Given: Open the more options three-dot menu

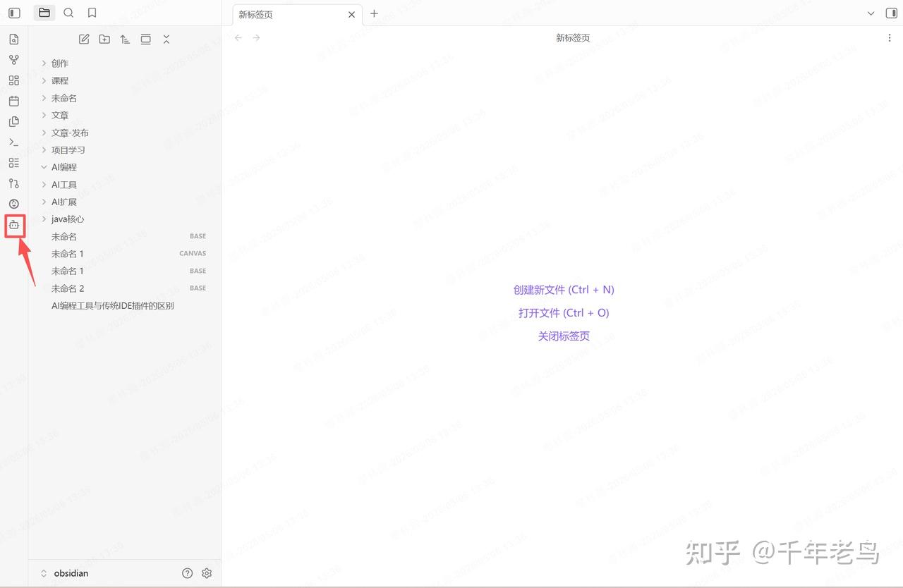Looking at the screenshot, I should click(889, 38).
